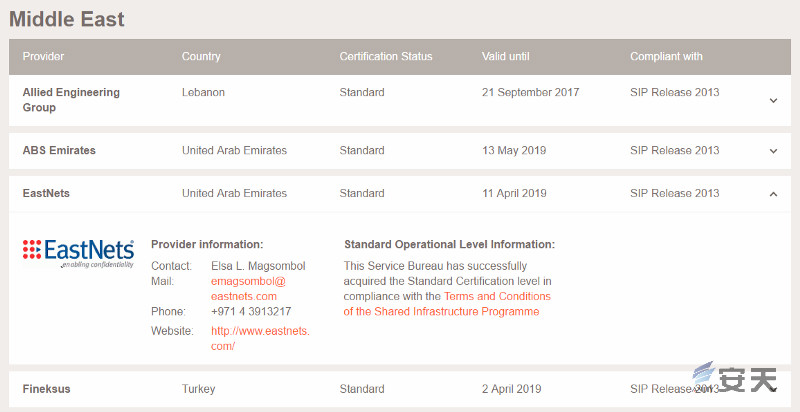Select the Allied Engineering Group provider name
Image resolution: width=800 pixels, height=412 pixels.
coord(70,99)
